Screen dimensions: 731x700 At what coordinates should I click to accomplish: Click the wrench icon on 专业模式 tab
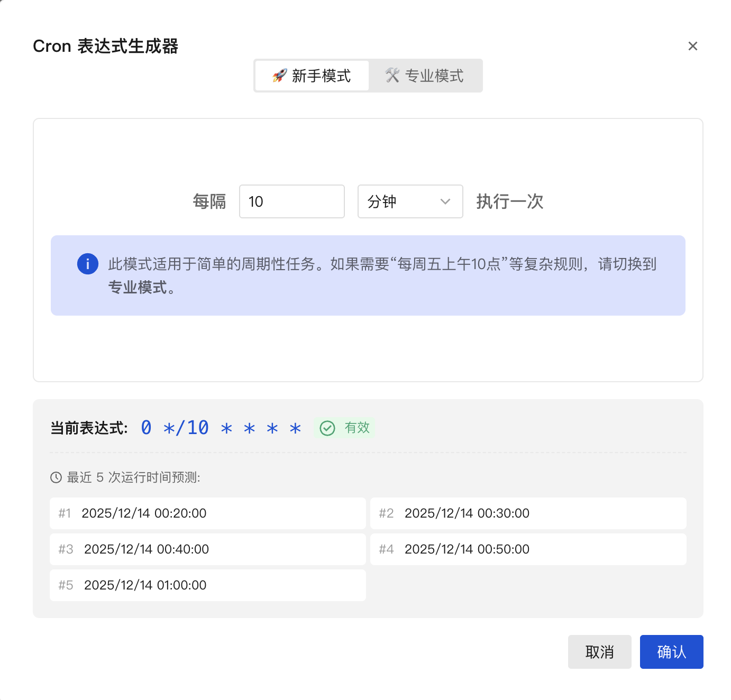(392, 75)
